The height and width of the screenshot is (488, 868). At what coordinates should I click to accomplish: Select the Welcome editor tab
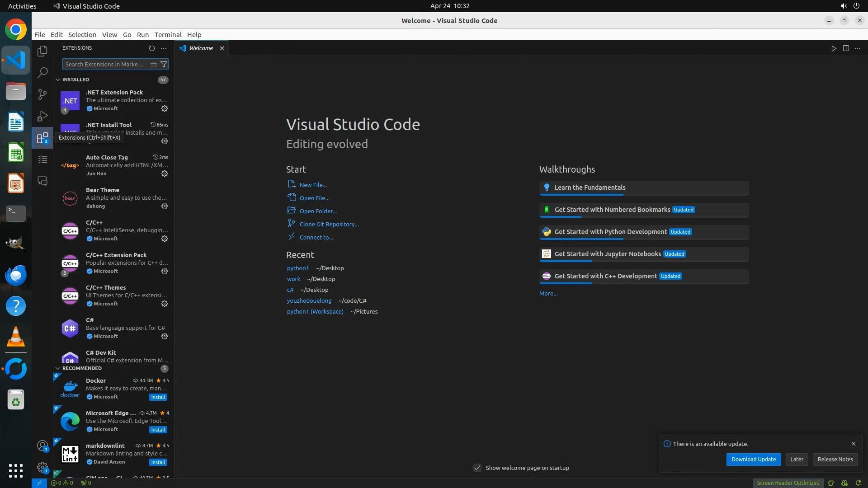tap(201, 48)
